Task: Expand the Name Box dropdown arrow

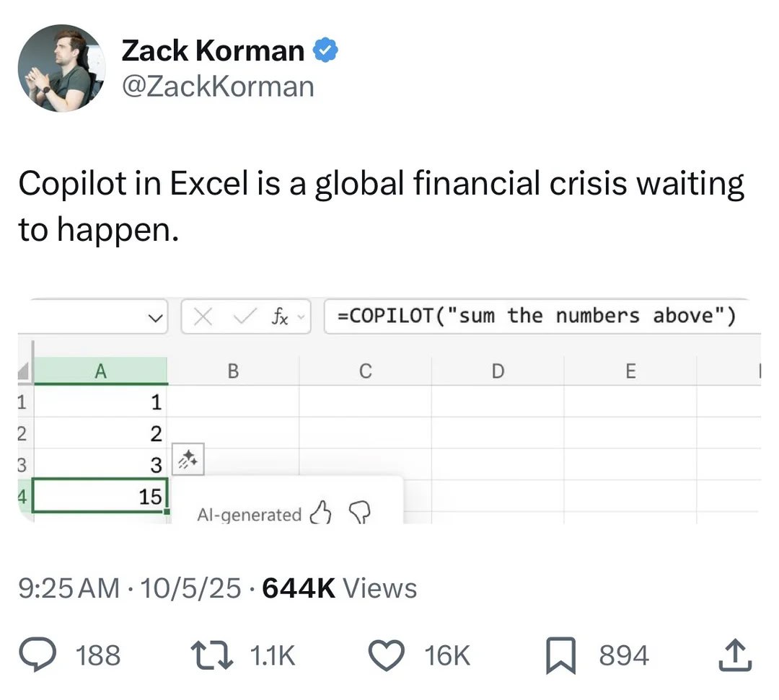Action: pos(152,317)
